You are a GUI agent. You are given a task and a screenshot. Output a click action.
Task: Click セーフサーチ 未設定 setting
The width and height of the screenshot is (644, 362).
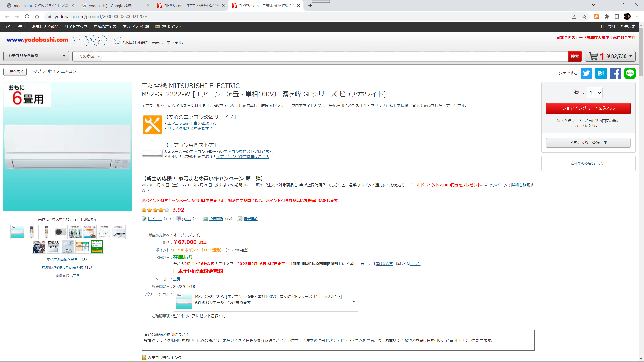click(618, 27)
